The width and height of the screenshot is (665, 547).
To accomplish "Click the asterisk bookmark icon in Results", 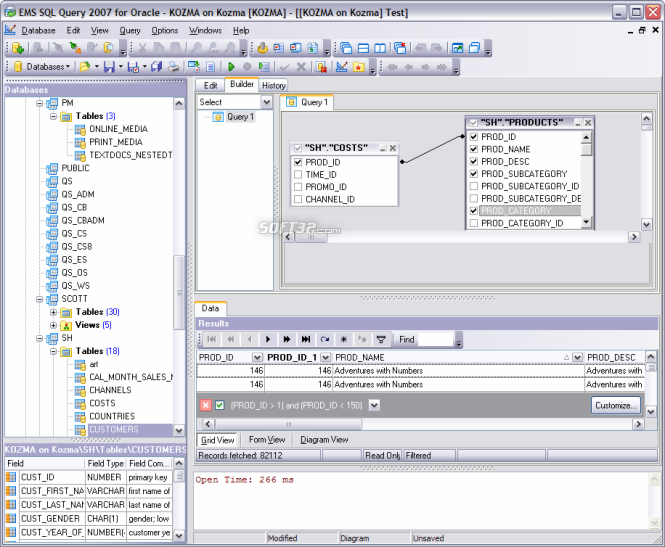I will coord(344,339).
